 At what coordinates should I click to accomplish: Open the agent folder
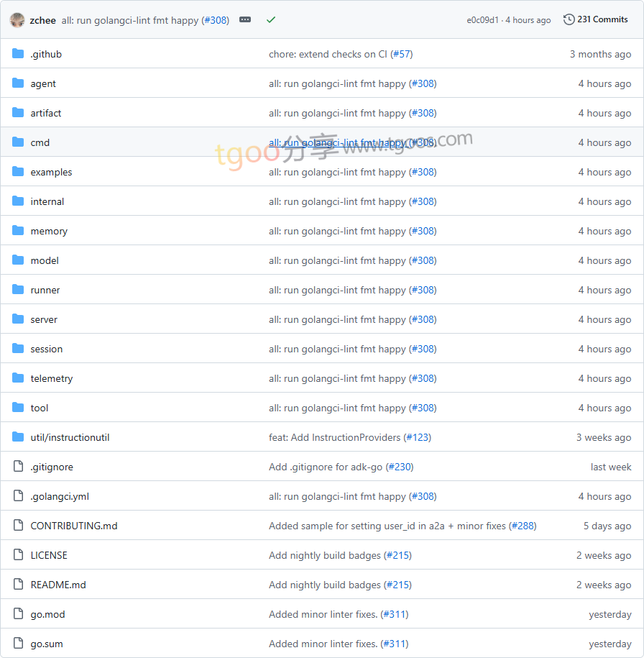[43, 83]
